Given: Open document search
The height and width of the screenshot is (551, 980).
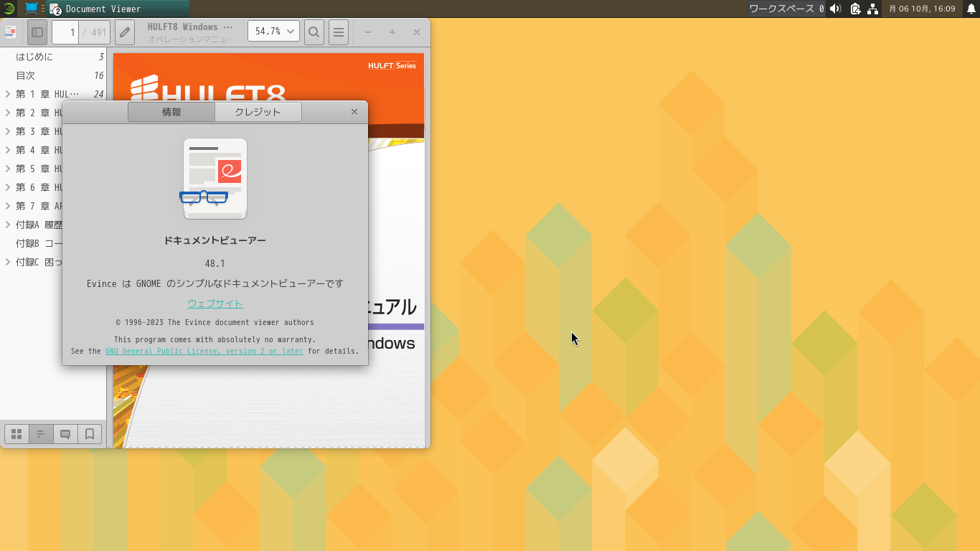Looking at the screenshot, I should coord(314,32).
